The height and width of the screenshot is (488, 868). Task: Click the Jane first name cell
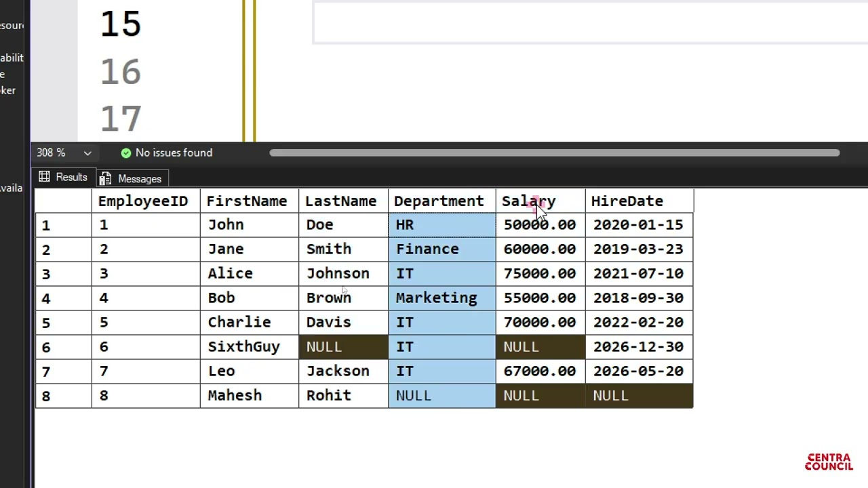(x=250, y=249)
